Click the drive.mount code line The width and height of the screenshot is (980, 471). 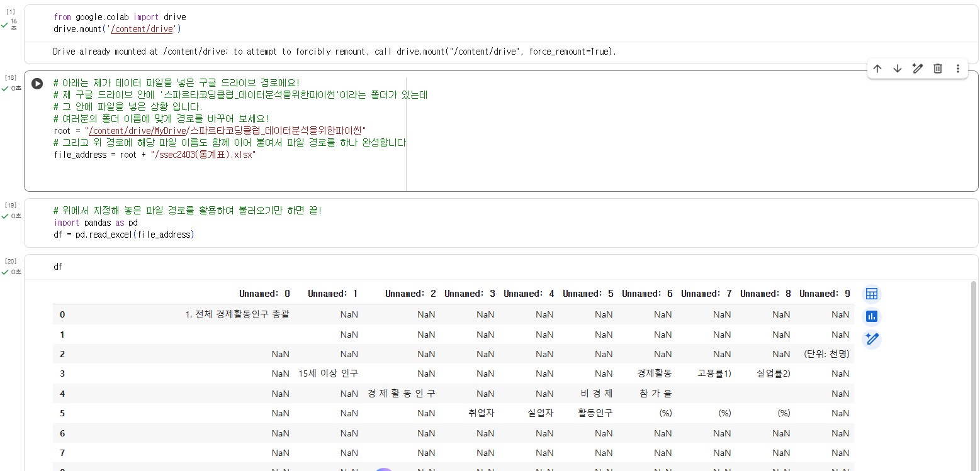(x=117, y=29)
